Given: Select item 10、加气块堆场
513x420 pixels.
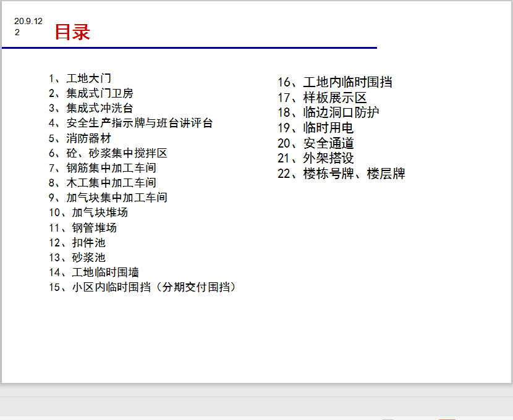Looking at the screenshot, I should 88,212.
